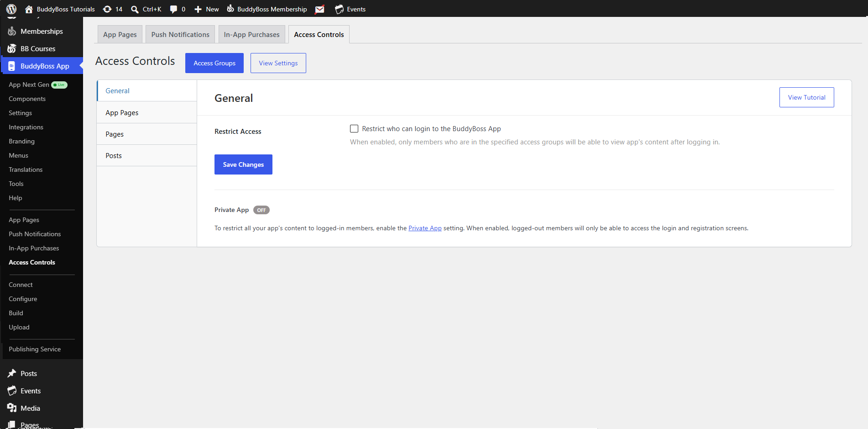This screenshot has width=868, height=429.
Task: Click the View Tutorial button
Action: click(806, 97)
